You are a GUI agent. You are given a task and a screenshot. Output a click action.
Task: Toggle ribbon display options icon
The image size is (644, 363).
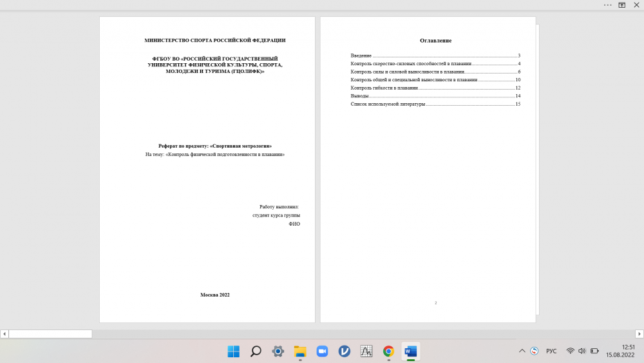[622, 5]
